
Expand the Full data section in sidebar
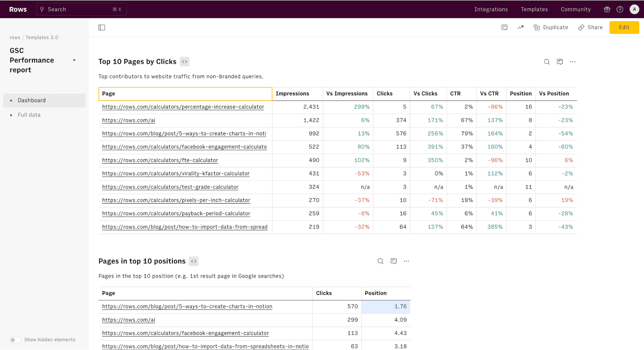12,115
